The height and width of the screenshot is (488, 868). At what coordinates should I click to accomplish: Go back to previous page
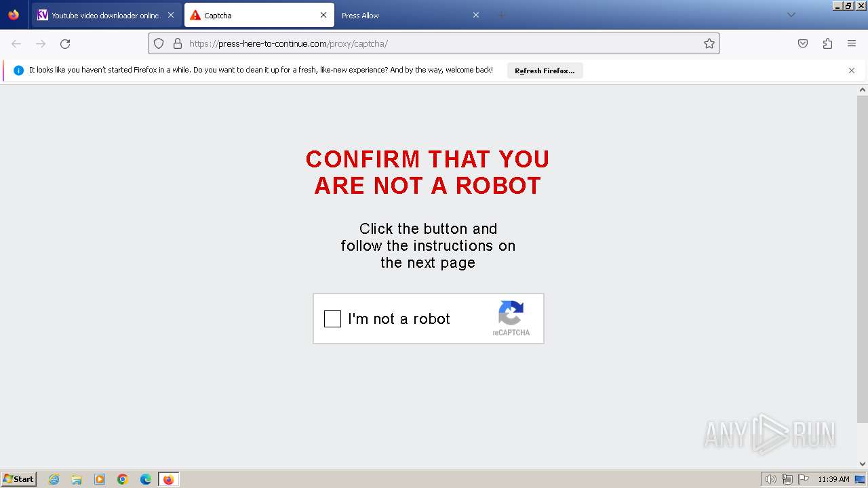click(x=16, y=43)
